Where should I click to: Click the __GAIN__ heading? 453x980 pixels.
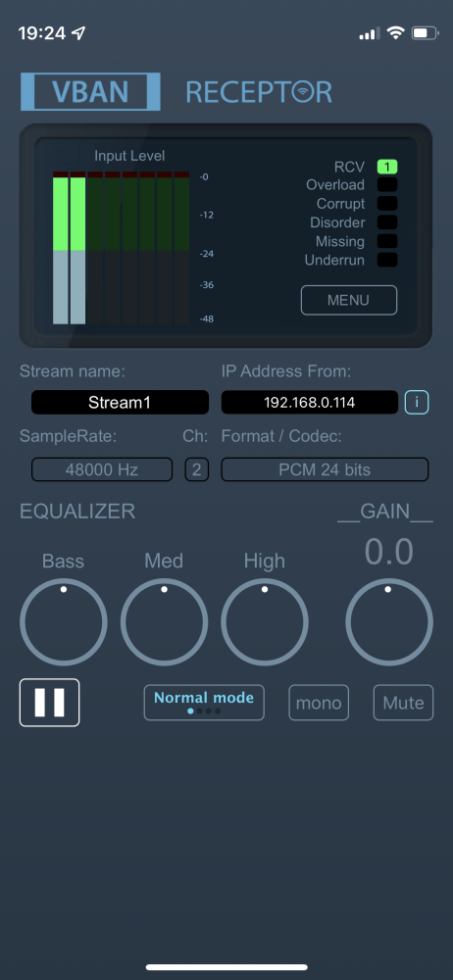pos(385,512)
